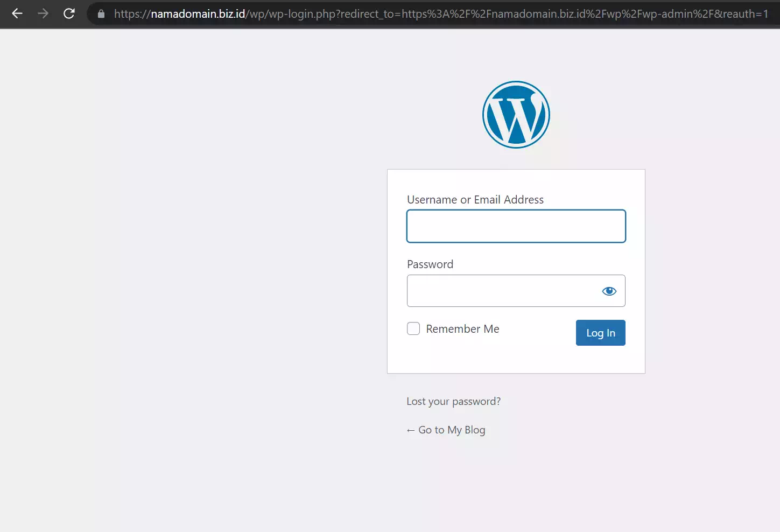Focus the Username or Email Address field
Image resolution: width=780 pixels, height=532 pixels.
[x=516, y=226]
